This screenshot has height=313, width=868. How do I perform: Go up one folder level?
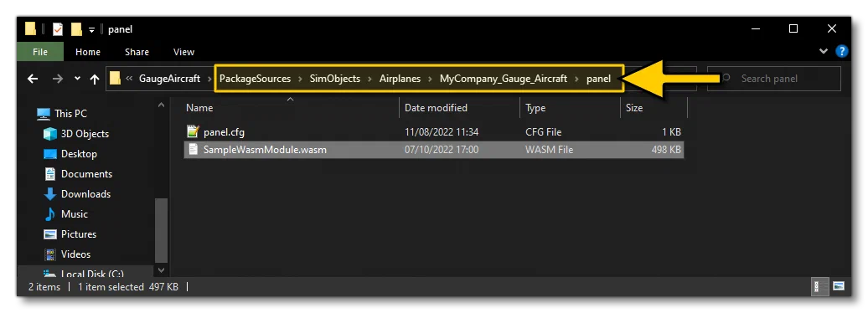click(x=95, y=79)
